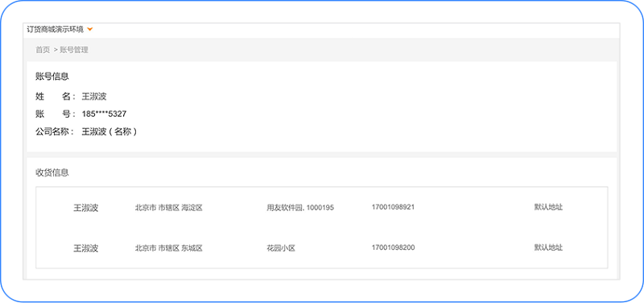
Task: Click the 姓名 value 王淑波 in account info
Action: pos(94,97)
